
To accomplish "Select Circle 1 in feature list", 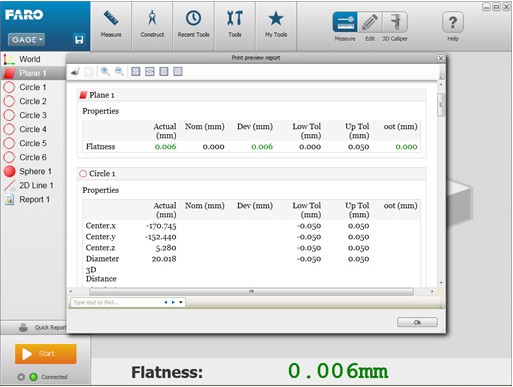I will pyautogui.click(x=33, y=87).
